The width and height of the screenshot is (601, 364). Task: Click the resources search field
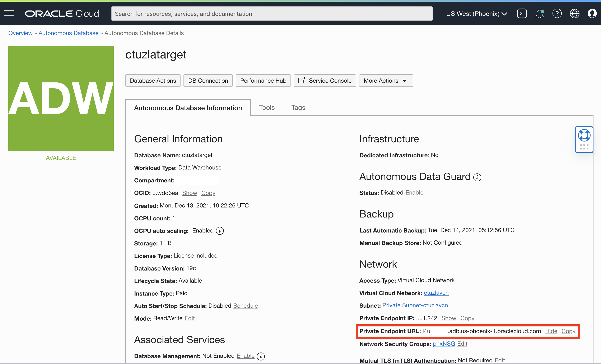tap(272, 13)
